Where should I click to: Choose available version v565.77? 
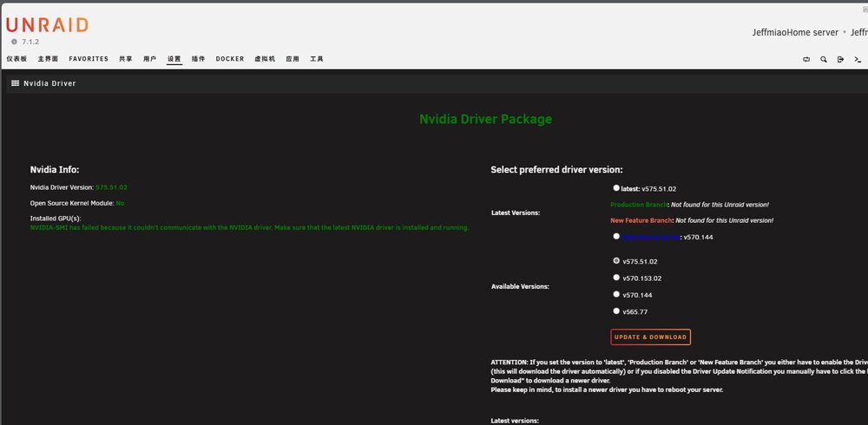pyautogui.click(x=616, y=311)
